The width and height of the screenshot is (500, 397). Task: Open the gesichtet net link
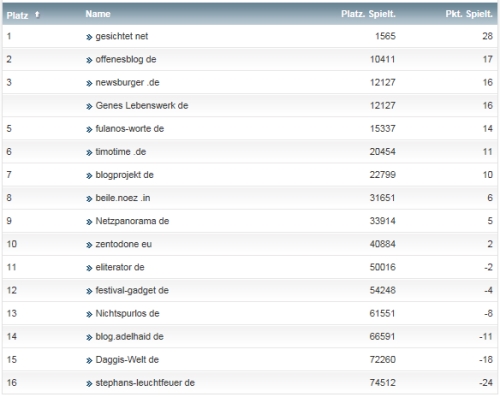pyautogui.click(x=122, y=36)
